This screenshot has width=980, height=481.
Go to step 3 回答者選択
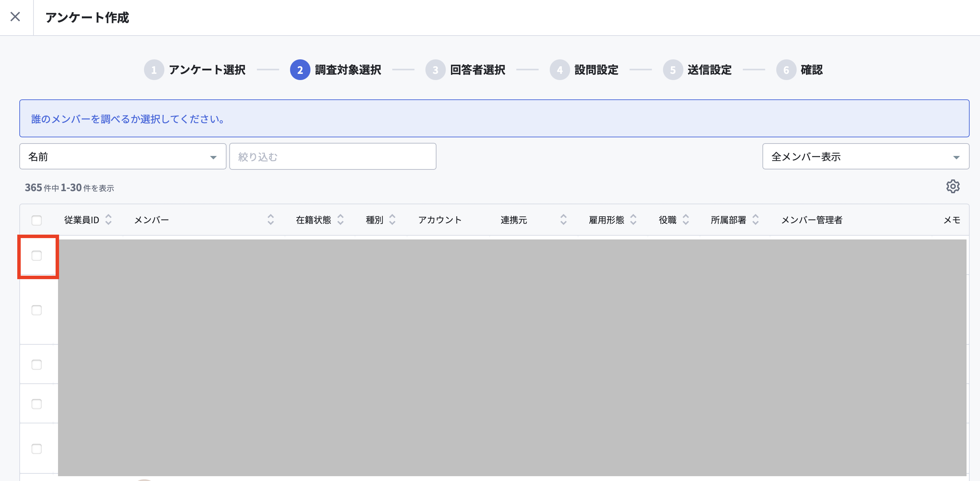465,70
